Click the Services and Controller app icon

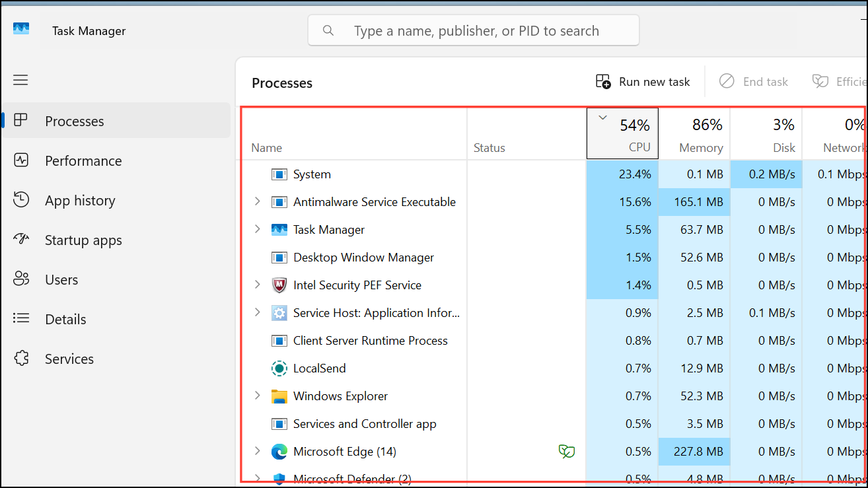click(x=279, y=424)
